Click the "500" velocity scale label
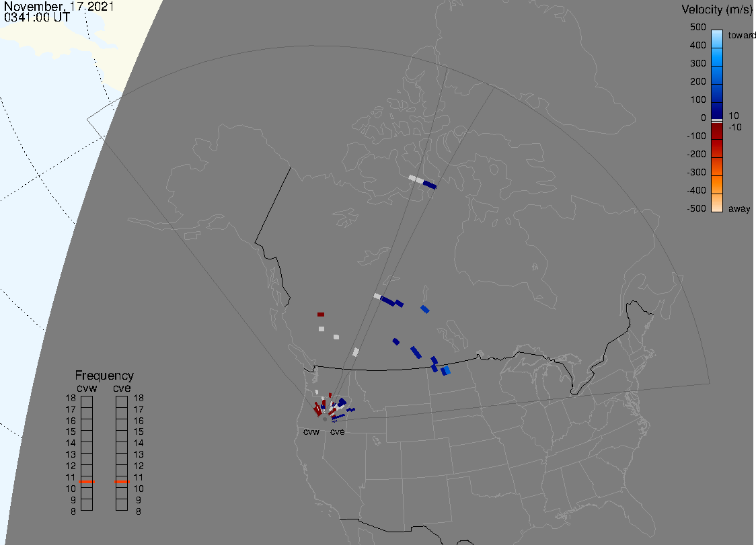 pyautogui.click(x=697, y=28)
